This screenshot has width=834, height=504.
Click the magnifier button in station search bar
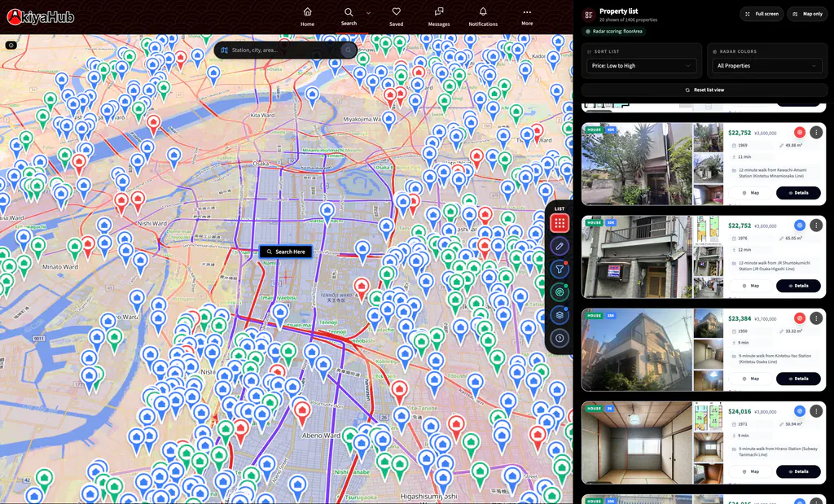pyautogui.click(x=349, y=50)
